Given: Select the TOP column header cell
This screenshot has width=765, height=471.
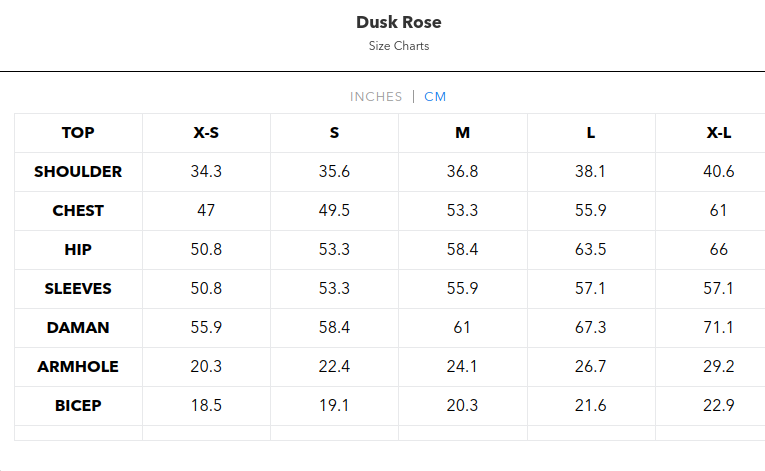Looking at the screenshot, I should [78, 133].
